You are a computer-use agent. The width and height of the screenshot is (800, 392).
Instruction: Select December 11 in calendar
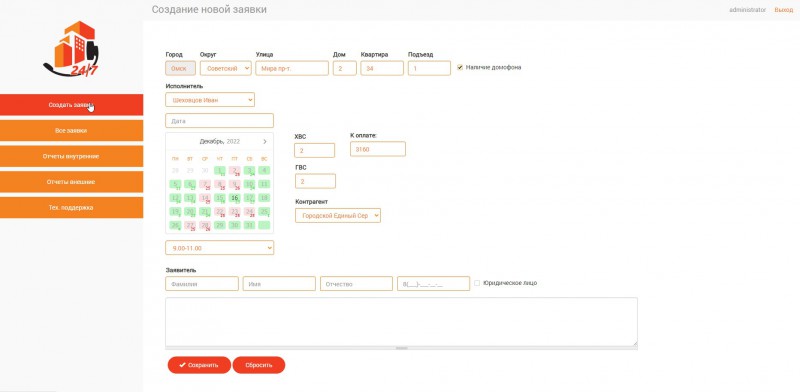(264, 184)
